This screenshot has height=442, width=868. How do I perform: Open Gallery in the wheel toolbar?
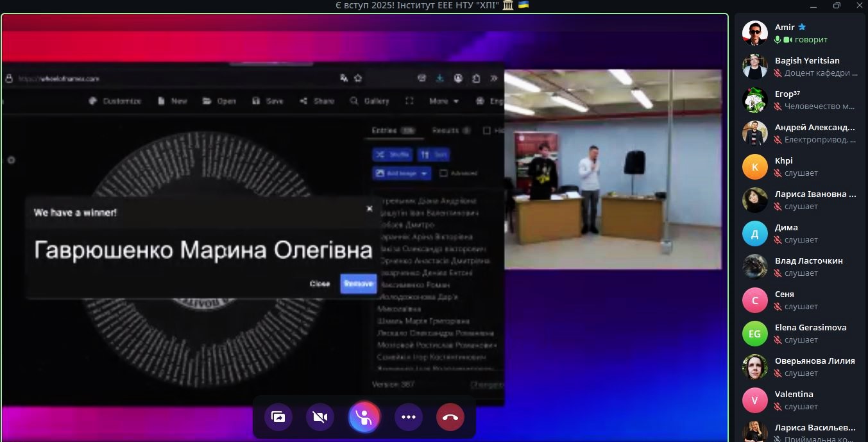coord(370,101)
